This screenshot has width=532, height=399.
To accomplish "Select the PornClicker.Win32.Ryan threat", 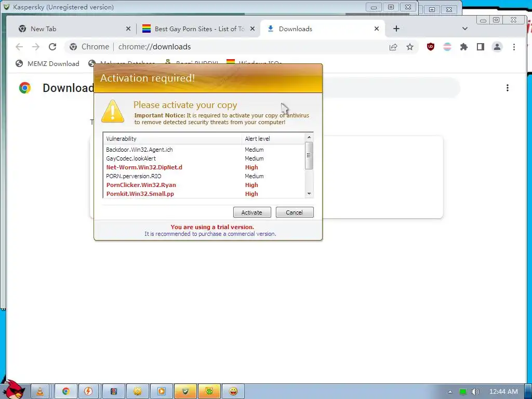I will (x=204, y=185).
